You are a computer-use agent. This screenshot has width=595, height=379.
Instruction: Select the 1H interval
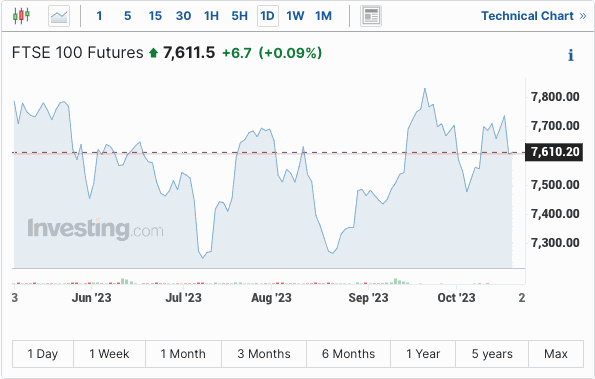pyautogui.click(x=211, y=16)
